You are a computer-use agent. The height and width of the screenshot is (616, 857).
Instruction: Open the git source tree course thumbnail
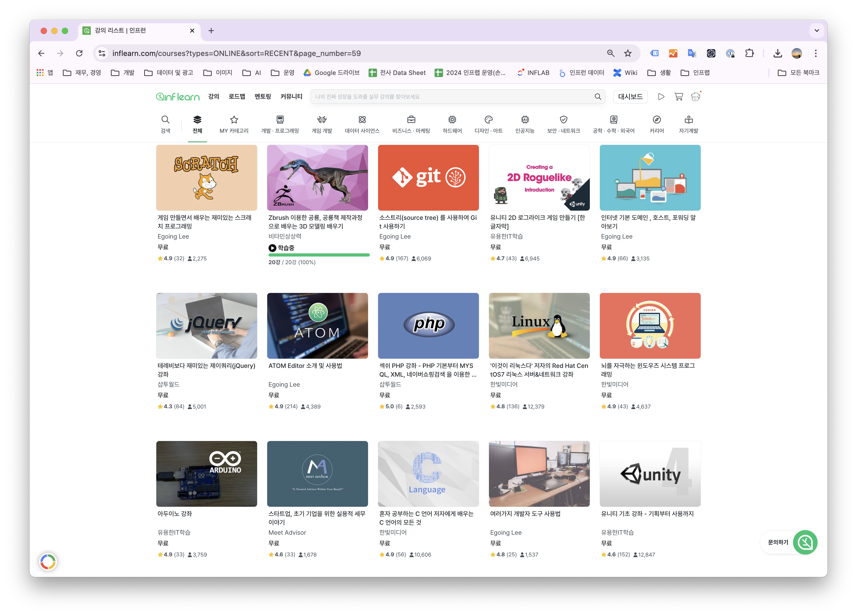tap(428, 178)
